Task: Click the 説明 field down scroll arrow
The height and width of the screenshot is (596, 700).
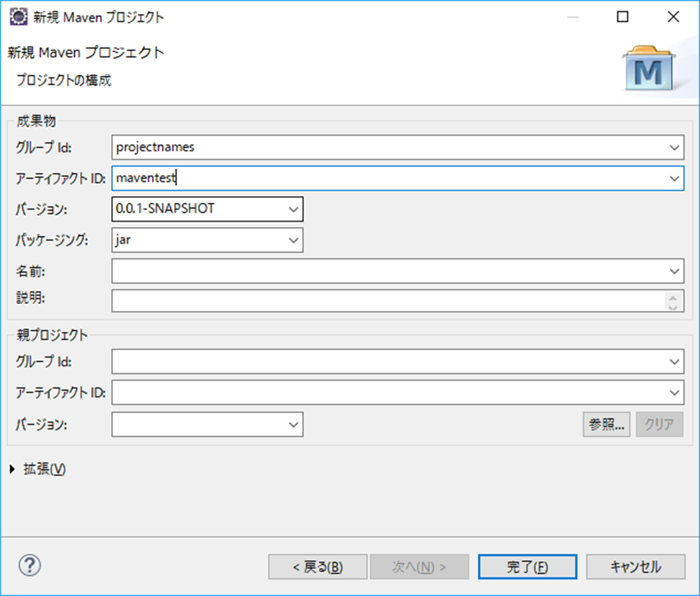Action: click(x=672, y=306)
